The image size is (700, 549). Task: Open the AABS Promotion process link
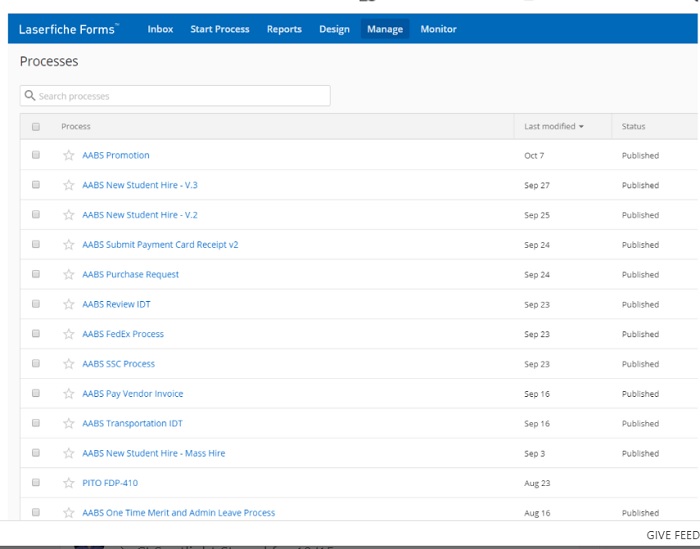(116, 155)
